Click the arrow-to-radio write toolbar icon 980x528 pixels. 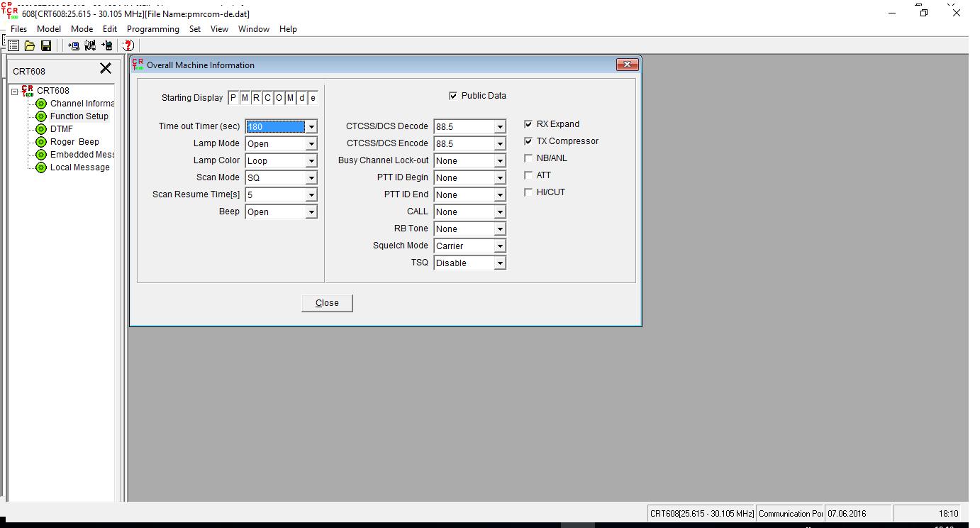pos(106,45)
